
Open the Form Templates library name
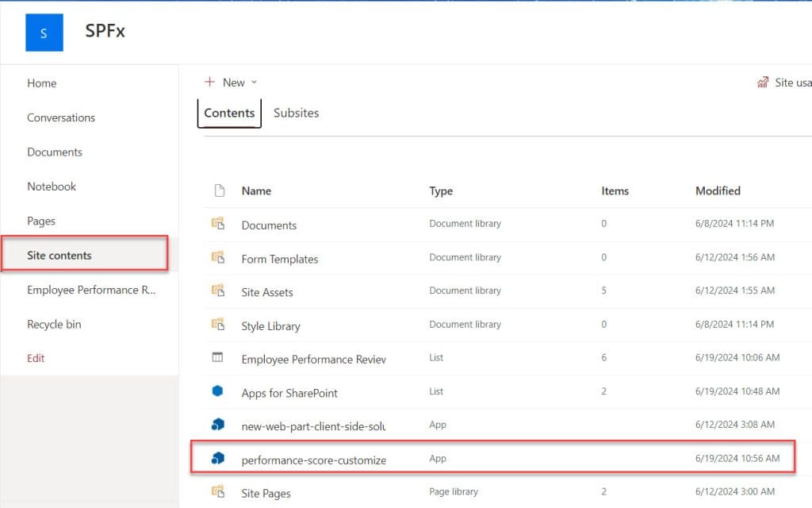click(x=280, y=260)
